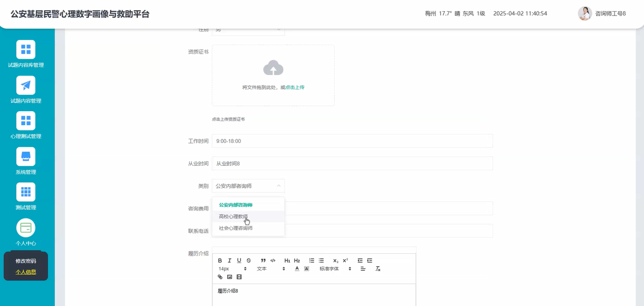The height and width of the screenshot is (306, 644).
Task: Select 社会心理咨询师 in the open dropdown
Action: [x=235, y=228]
